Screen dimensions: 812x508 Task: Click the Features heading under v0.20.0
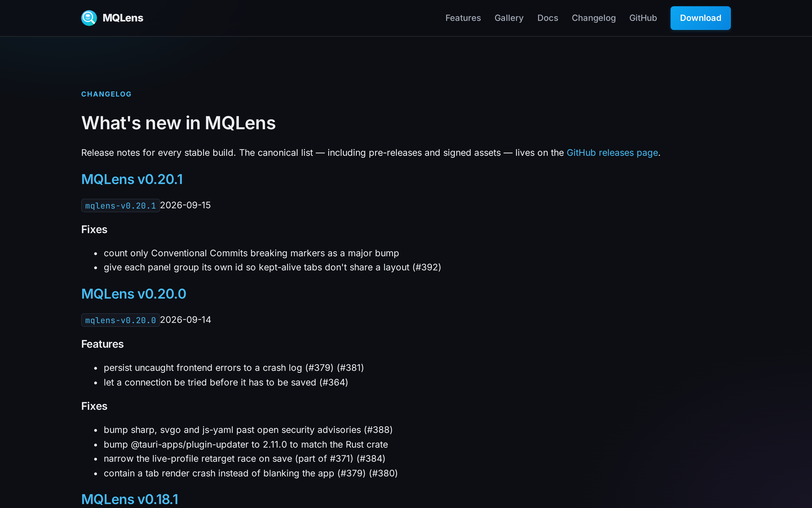click(102, 344)
